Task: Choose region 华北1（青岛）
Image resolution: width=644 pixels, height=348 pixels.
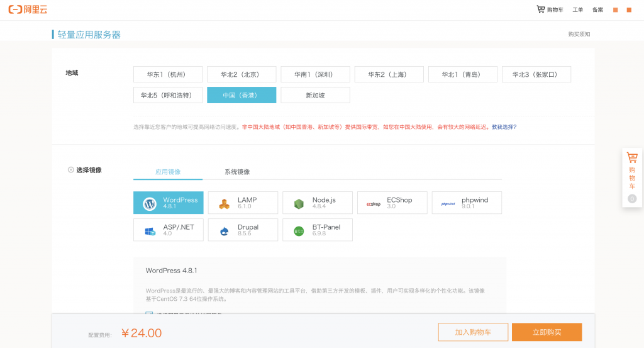Action: coord(463,74)
